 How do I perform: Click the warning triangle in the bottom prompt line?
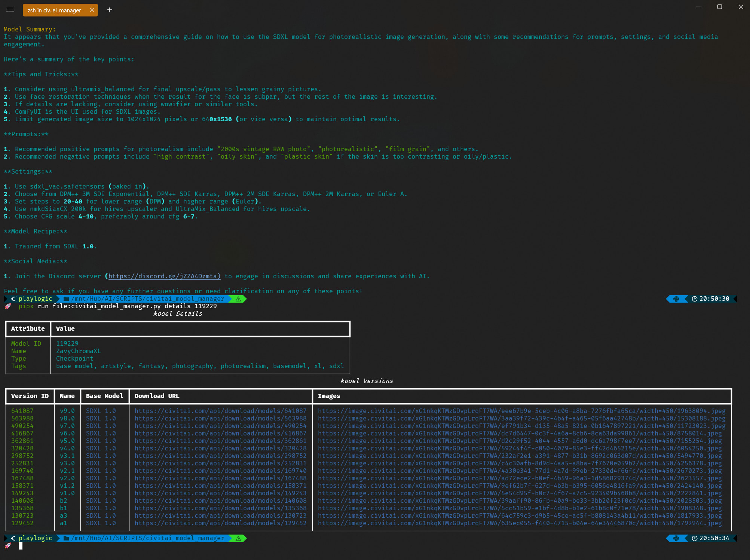pyautogui.click(x=238, y=538)
